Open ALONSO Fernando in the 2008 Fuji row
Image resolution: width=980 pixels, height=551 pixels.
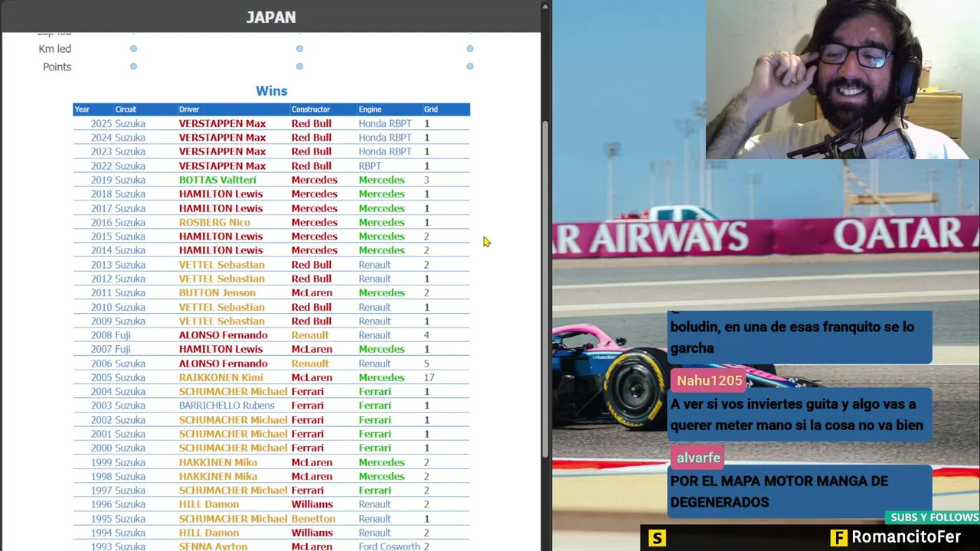[x=224, y=335]
